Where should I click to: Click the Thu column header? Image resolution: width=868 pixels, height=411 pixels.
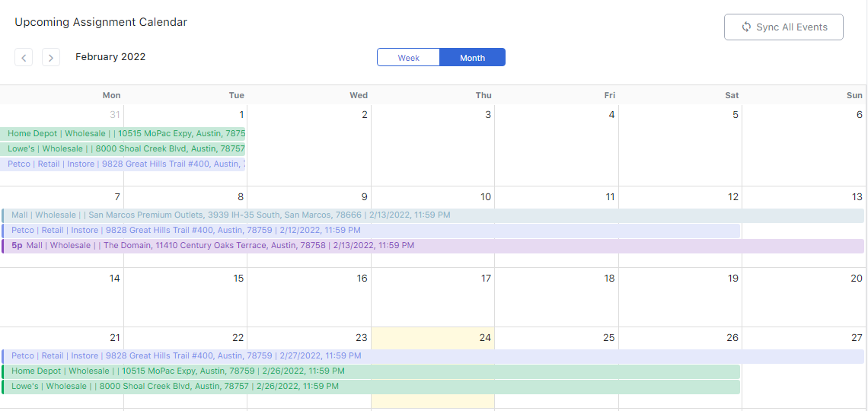pos(483,95)
